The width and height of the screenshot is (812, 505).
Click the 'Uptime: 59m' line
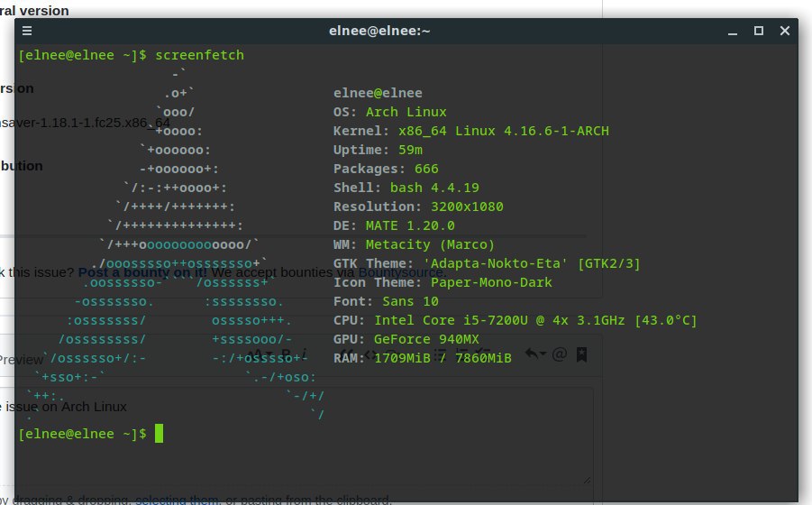click(x=378, y=150)
